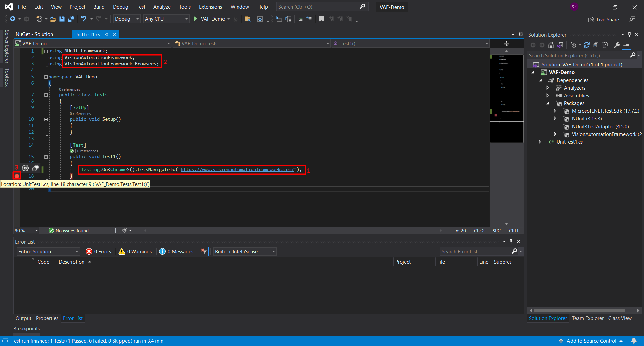Image resolution: width=644 pixels, height=346 pixels.
Task: Open the Debug configuration dropdown
Action: [x=127, y=19]
